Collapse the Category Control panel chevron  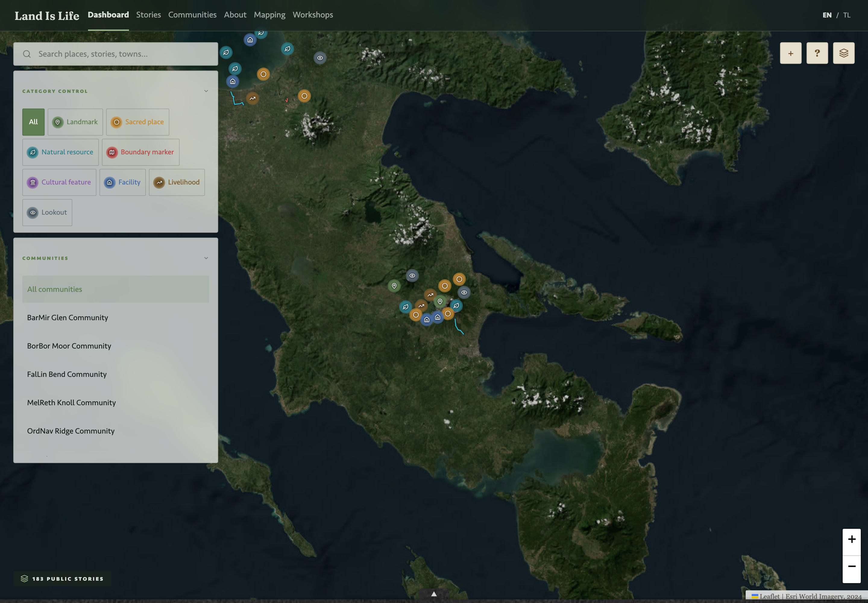(206, 91)
